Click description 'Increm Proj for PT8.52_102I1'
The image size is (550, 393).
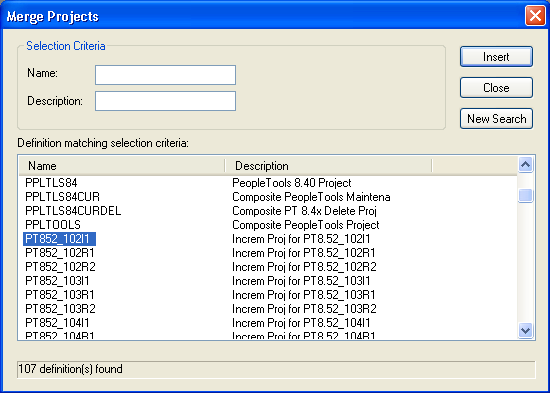pos(301,239)
